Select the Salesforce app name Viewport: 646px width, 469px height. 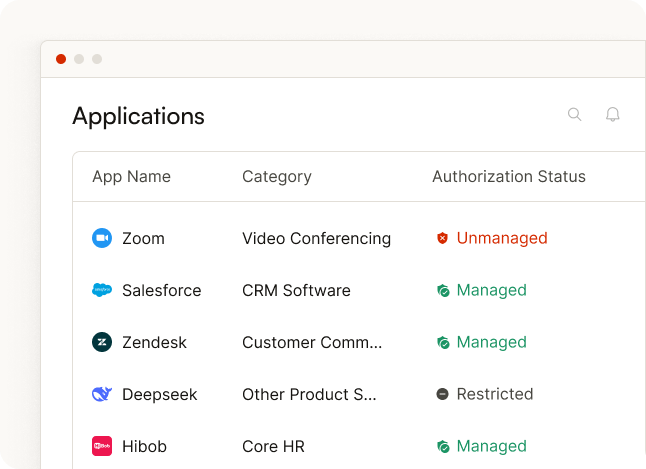(x=162, y=291)
